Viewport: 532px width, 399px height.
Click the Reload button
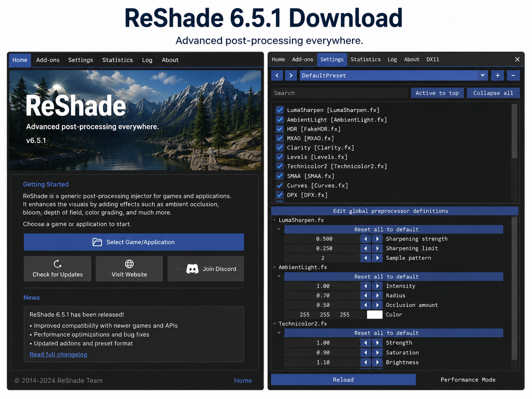point(343,380)
